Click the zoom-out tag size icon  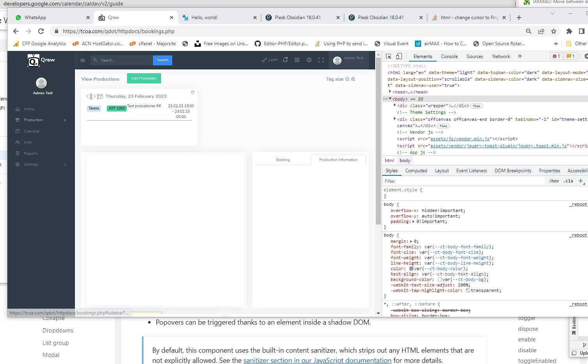[x=347, y=79]
